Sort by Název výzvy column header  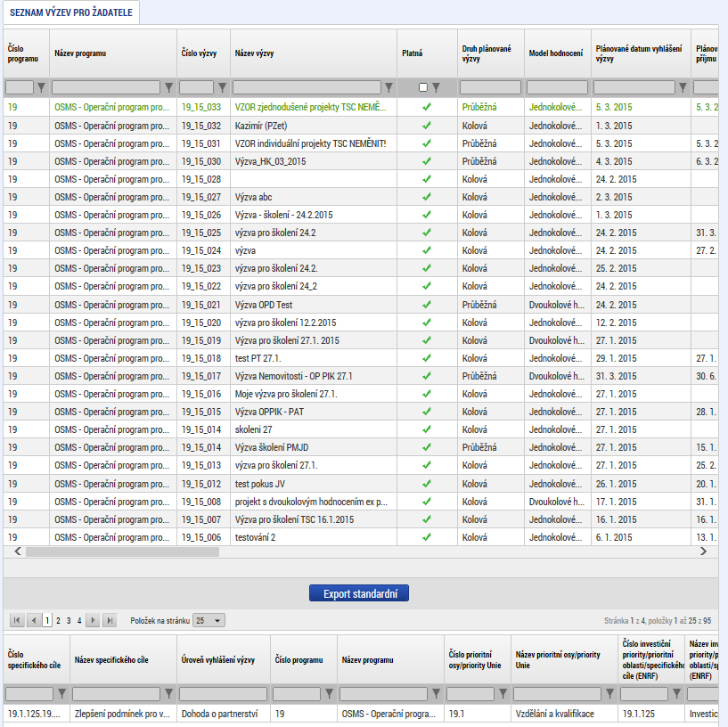coord(255,53)
